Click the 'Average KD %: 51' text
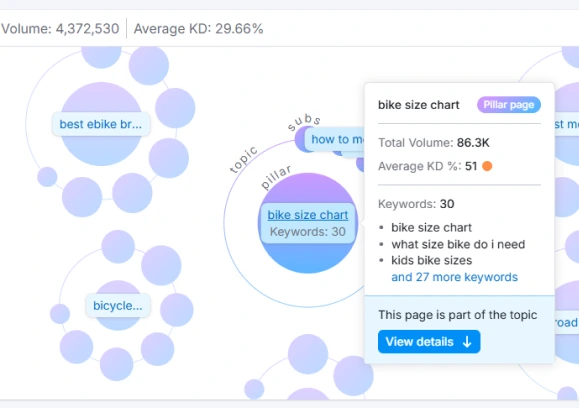Screen dimensions: 579x408 [428, 166]
